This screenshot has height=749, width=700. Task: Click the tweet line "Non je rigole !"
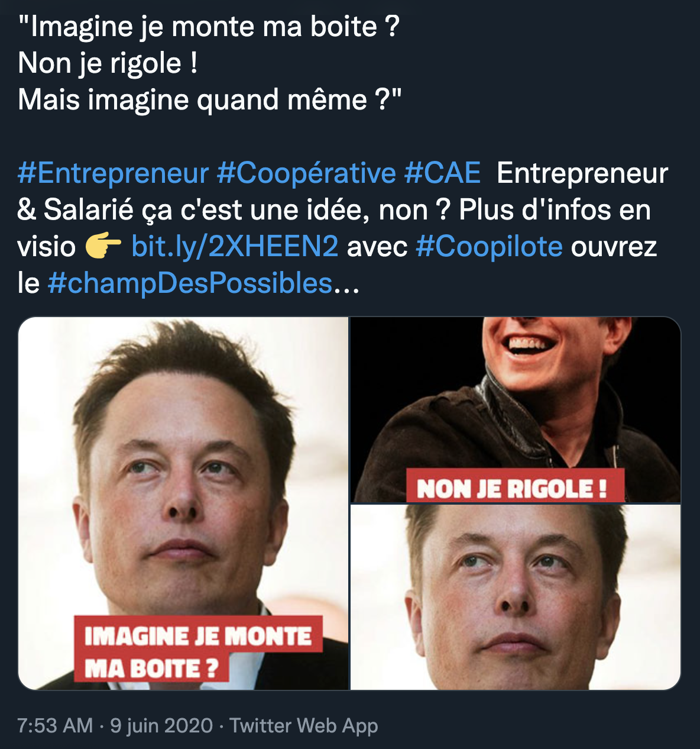pos(108,63)
